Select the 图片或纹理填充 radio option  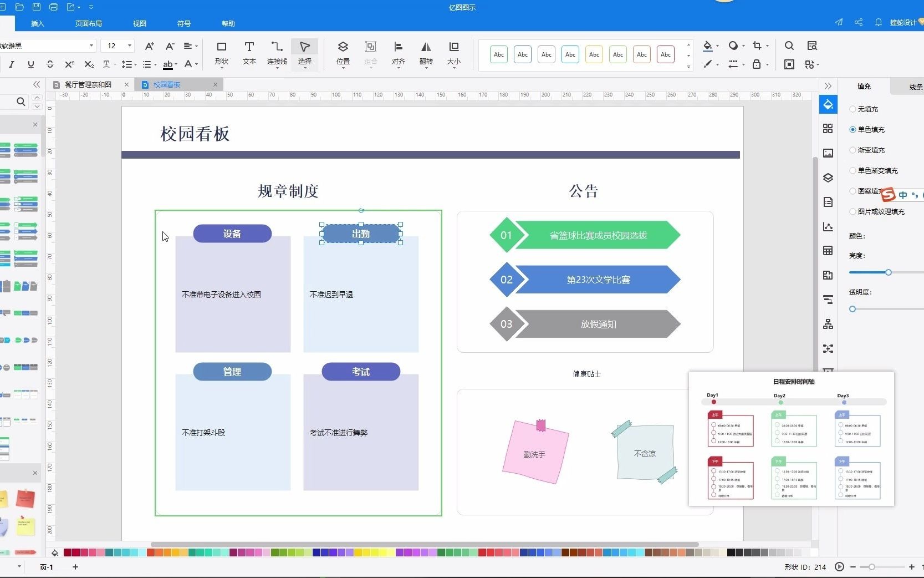(x=853, y=211)
